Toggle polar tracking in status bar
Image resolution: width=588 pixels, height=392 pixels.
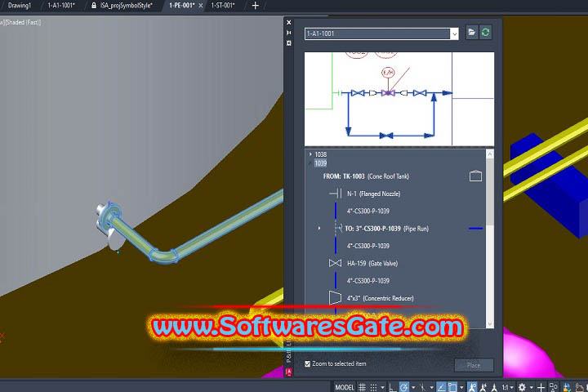click(404, 387)
